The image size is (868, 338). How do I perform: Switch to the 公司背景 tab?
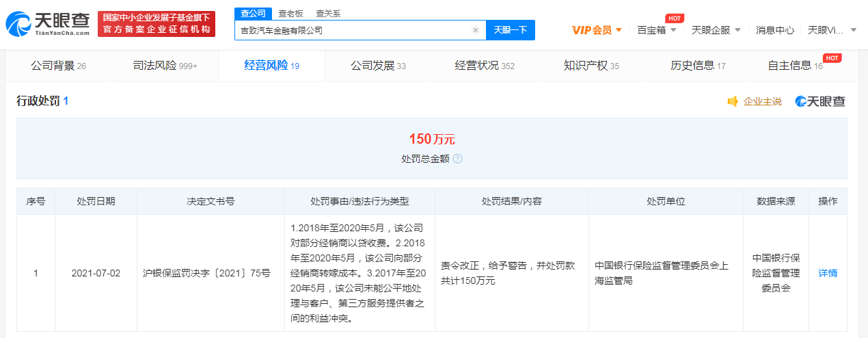[59, 66]
